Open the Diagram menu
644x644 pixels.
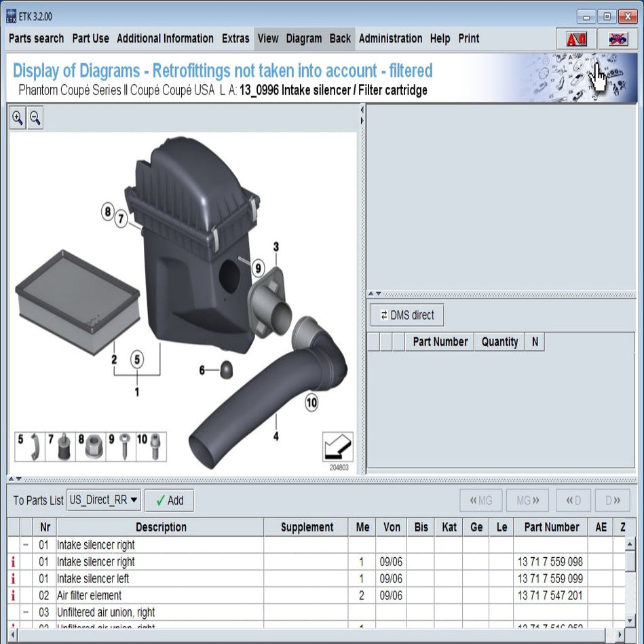[304, 38]
